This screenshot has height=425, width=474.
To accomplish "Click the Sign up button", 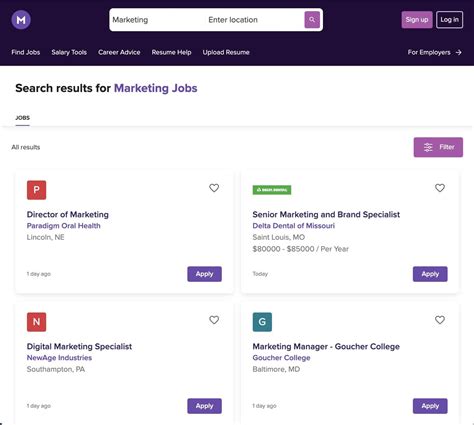I will (x=417, y=20).
